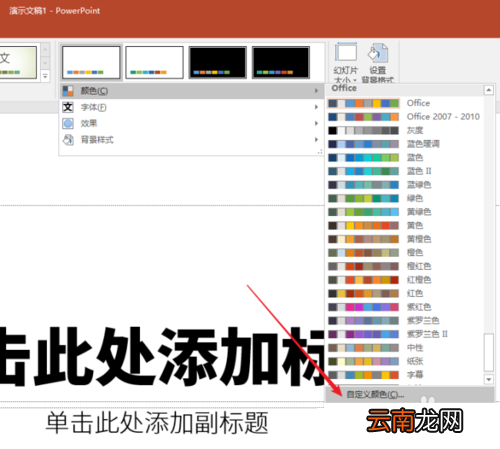This screenshot has height=449, width=500.
Task: Choose the 橙色 color scheme
Action: pos(404,253)
